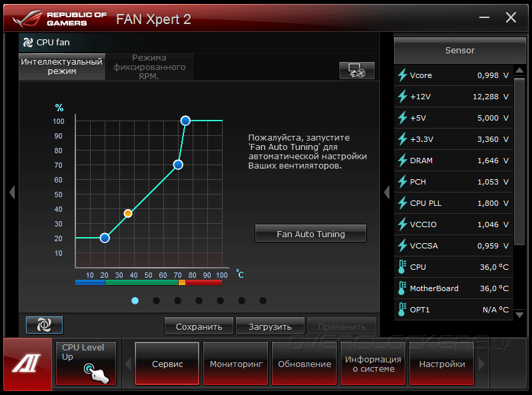Click the Vcore lightning bolt icon
This screenshot has height=395, width=532.
pos(403,75)
